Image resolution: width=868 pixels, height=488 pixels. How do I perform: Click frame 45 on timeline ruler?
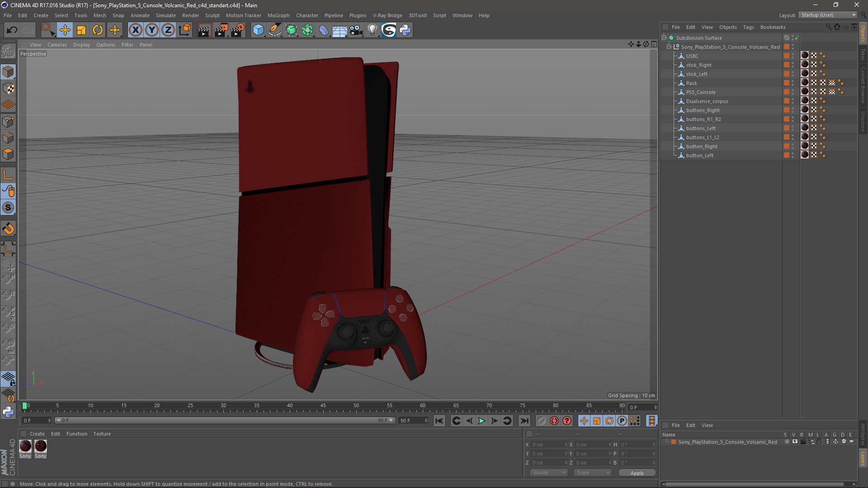(x=323, y=406)
